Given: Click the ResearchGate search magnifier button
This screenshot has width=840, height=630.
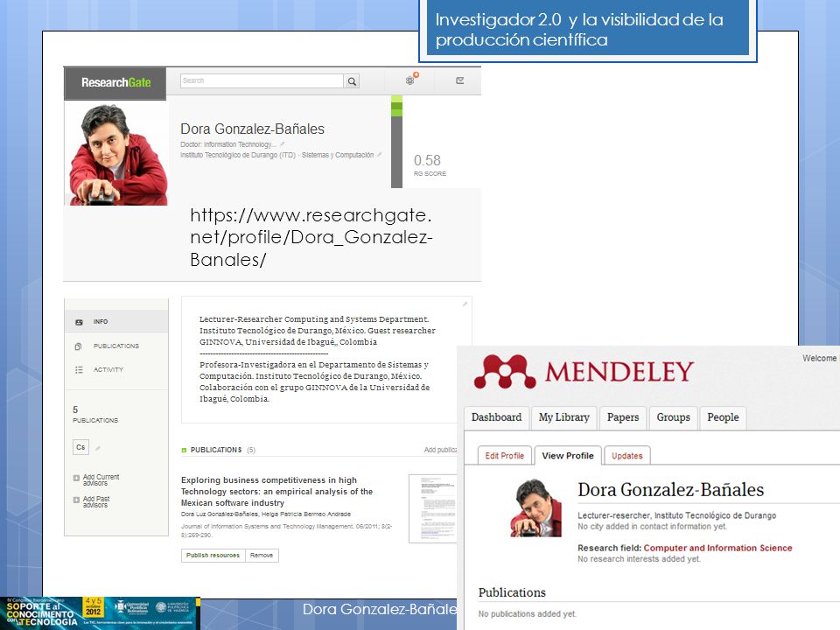Looking at the screenshot, I should click(x=352, y=80).
